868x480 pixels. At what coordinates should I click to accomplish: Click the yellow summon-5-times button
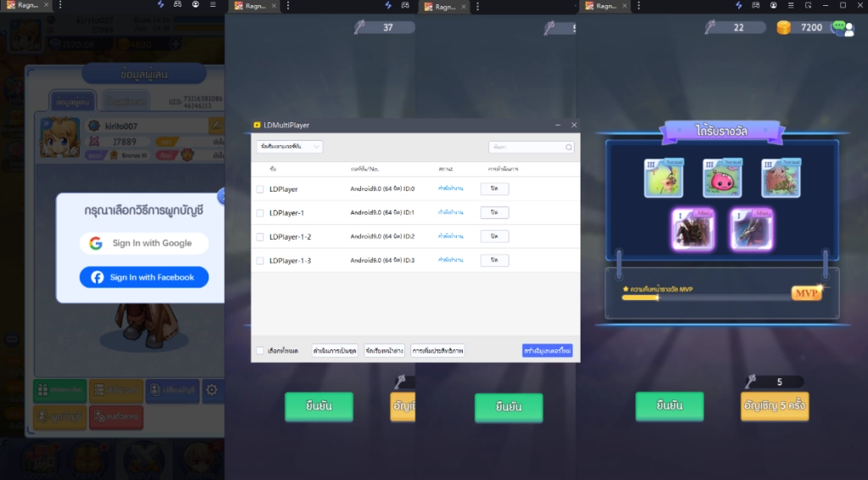[x=775, y=406]
